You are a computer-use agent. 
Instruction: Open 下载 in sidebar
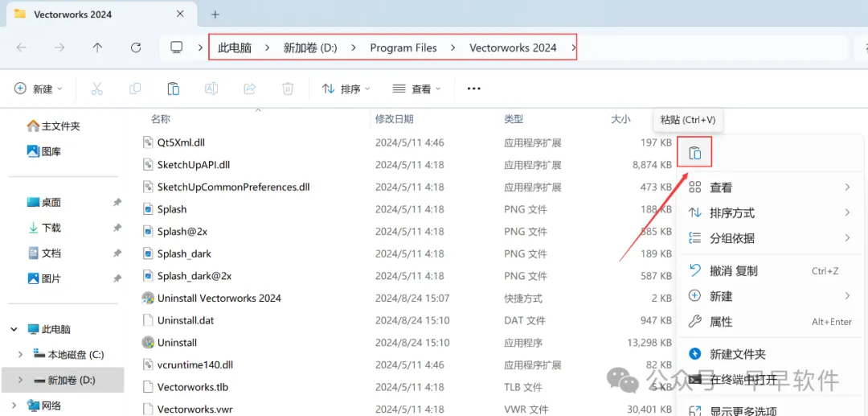pos(44,228)
